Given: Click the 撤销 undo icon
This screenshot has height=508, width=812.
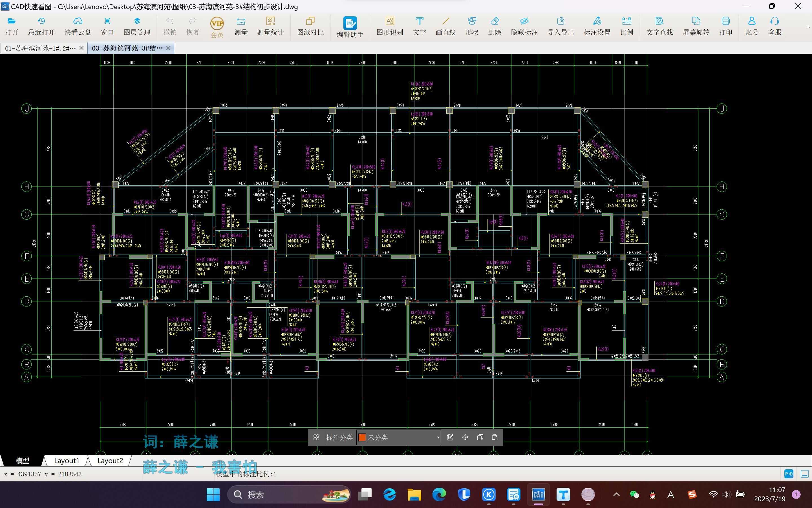Looking at the screenshot, I should pyautogui.click(x=170, y=26).
